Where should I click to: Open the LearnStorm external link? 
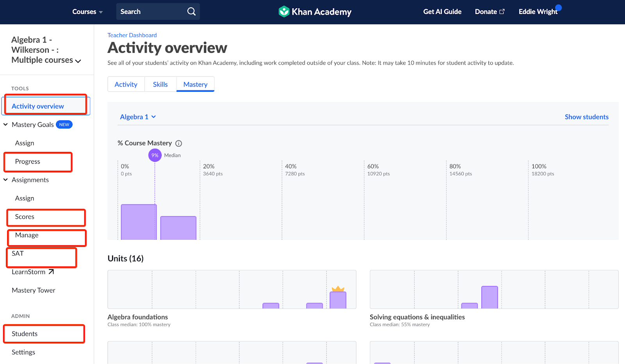click(33, 272)
